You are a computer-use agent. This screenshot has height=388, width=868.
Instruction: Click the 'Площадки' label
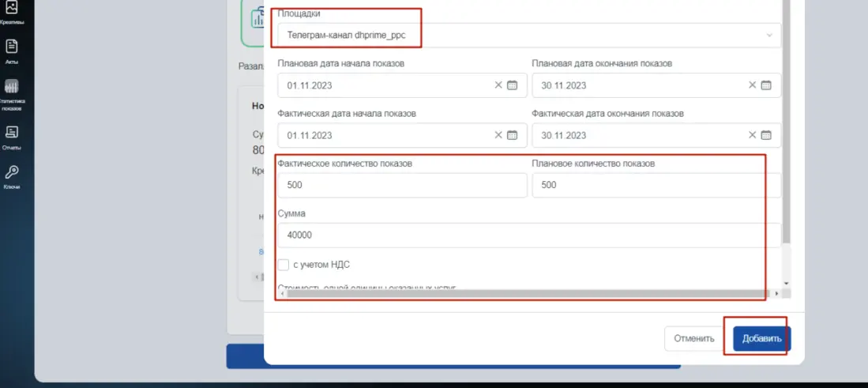(x=299, y=13)
